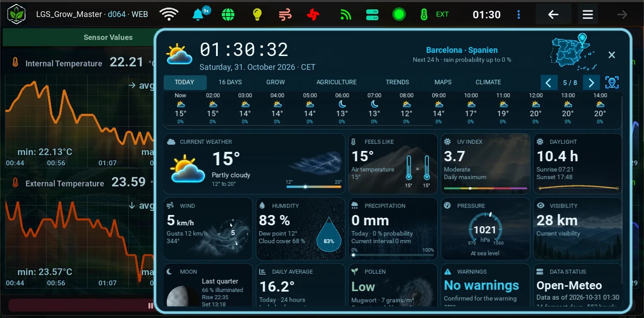Click the temperature range slider 12° to 20°
The width and height of the screenshot is (644, 318).
tap(314, 186)
